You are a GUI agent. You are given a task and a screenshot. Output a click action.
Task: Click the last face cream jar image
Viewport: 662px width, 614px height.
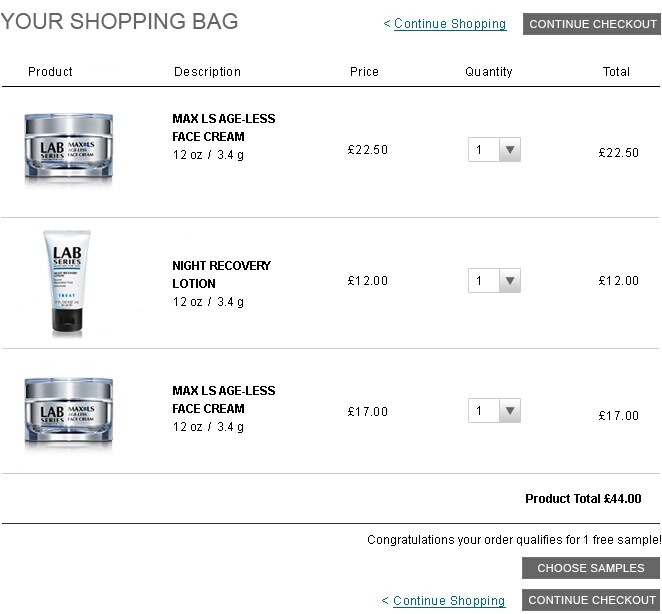click(68, 415)
